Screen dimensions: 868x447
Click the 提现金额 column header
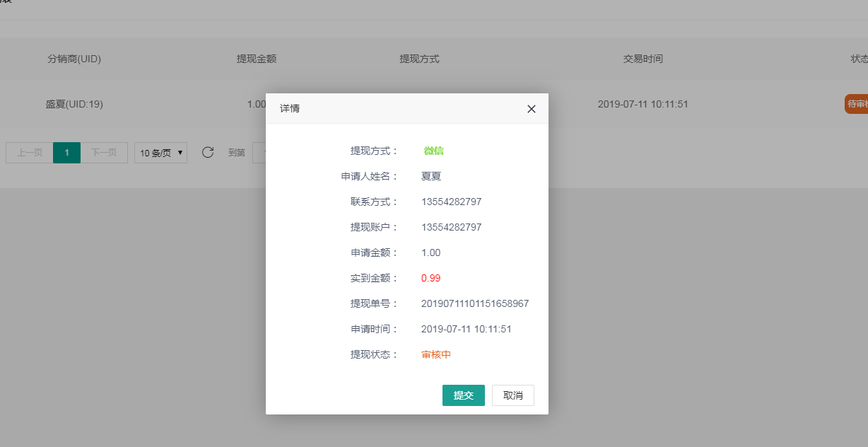(x=257, y=59)
